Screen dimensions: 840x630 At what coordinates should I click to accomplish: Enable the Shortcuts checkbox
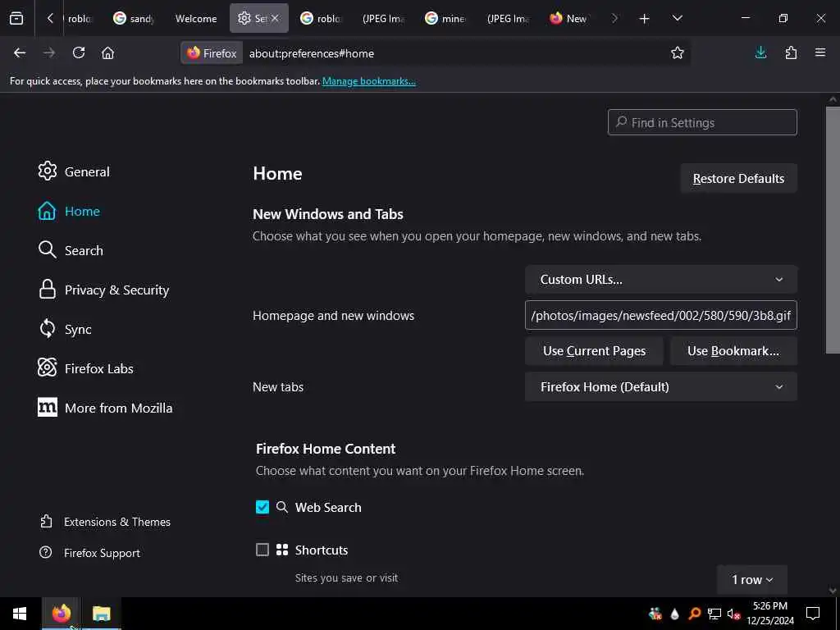click(262, 550)
